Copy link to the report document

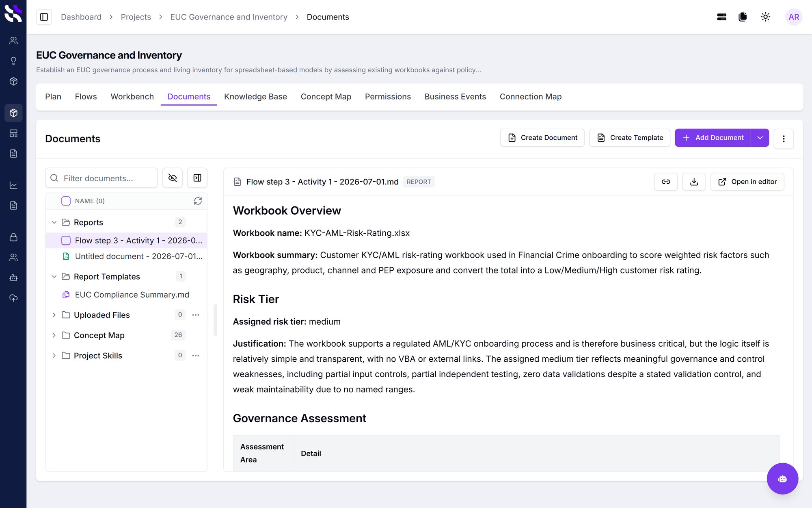(666, 182)
